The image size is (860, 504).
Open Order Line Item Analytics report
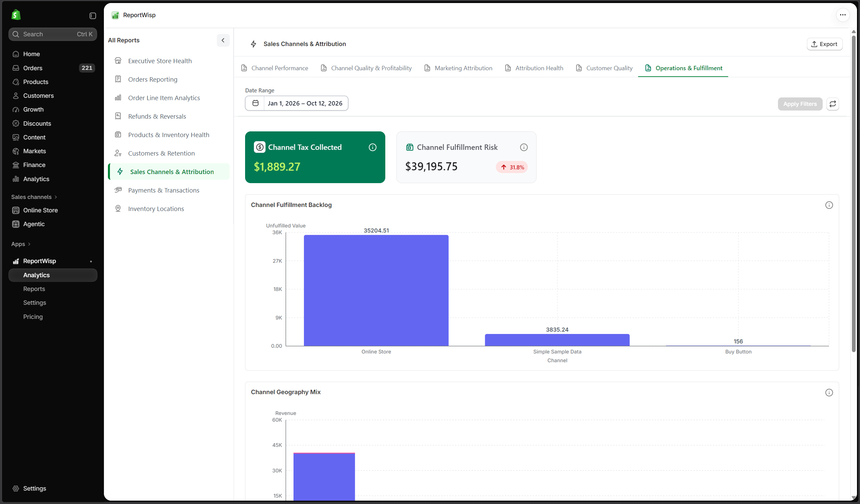click(168, 98)
